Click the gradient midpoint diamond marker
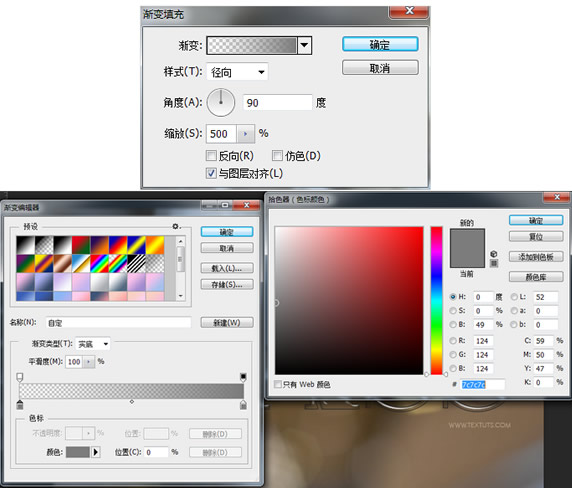 click(132, 402)
